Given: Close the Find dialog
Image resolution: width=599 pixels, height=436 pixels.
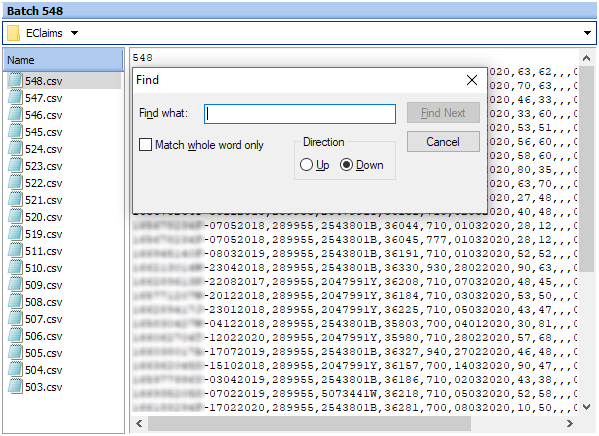Looking at the screenshot, I should click(x=472, y=80).
